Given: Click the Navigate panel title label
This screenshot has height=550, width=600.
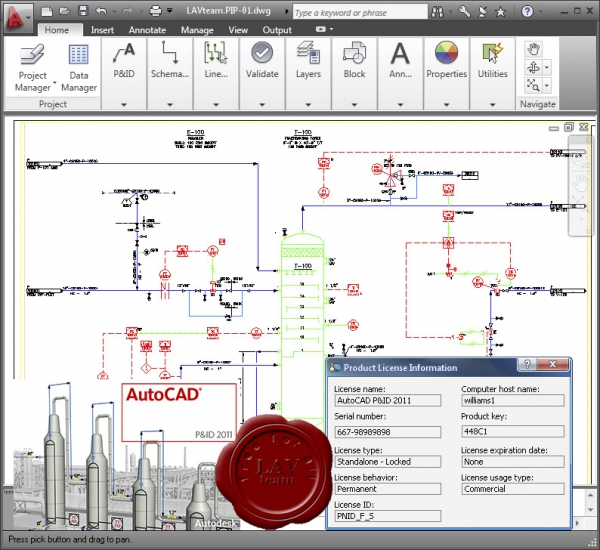Looking at the screenshot, I should pyautogui.click(x=537, y=104).
